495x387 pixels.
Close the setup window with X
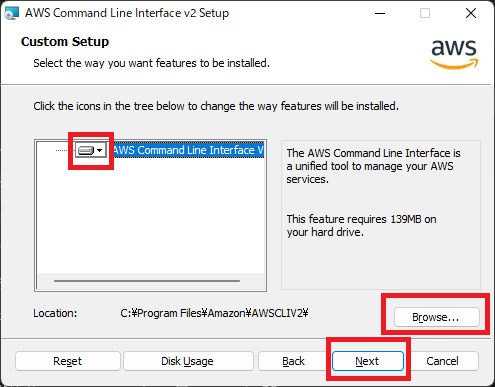(x=471, y=13)
